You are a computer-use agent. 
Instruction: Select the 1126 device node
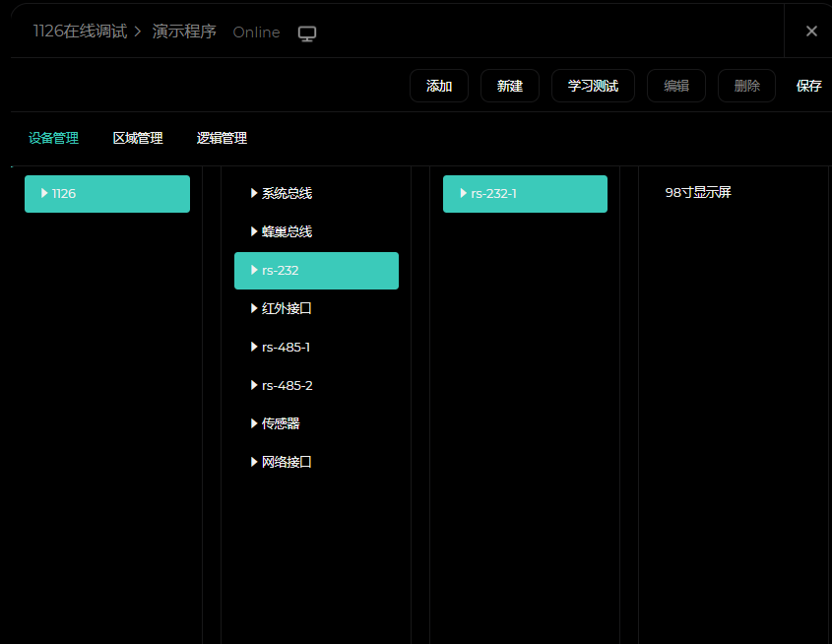tap(107, 194)
